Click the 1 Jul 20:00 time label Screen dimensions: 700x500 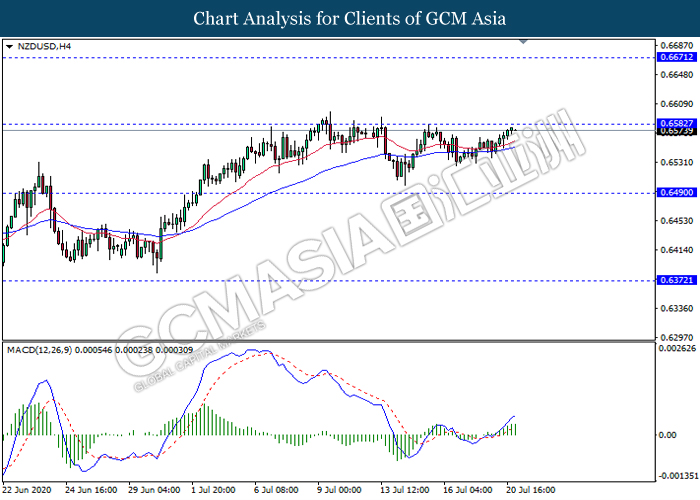(213, 490)
